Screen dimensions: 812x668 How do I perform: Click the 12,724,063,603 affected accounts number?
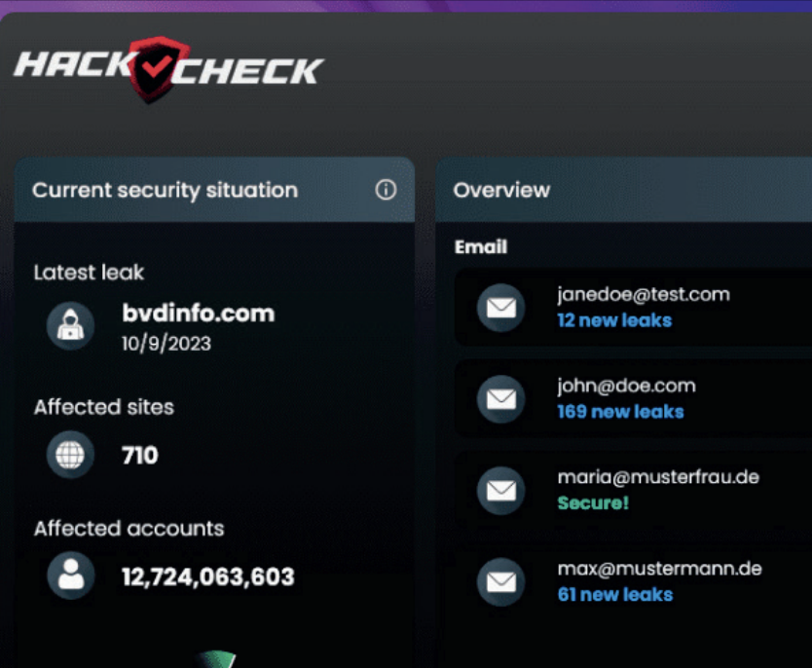click(207, 576)
